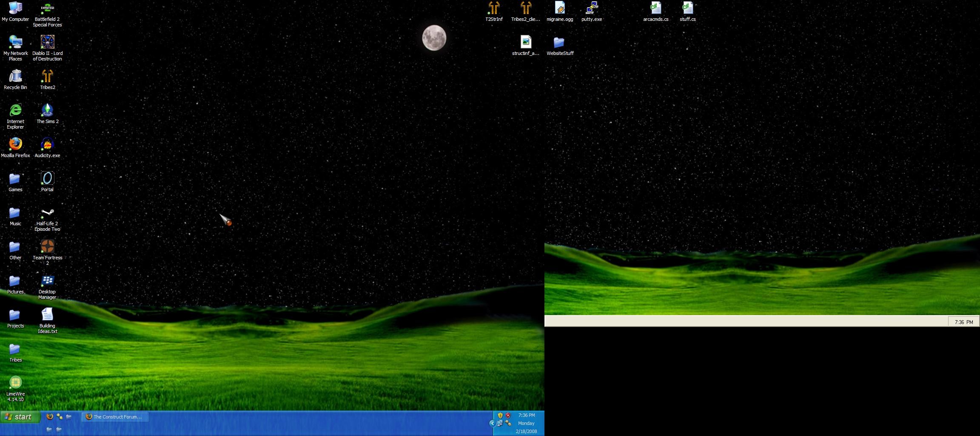Click the primary taskbar clock showing Monday
The image size is (980, 436).
click(526, 423)
